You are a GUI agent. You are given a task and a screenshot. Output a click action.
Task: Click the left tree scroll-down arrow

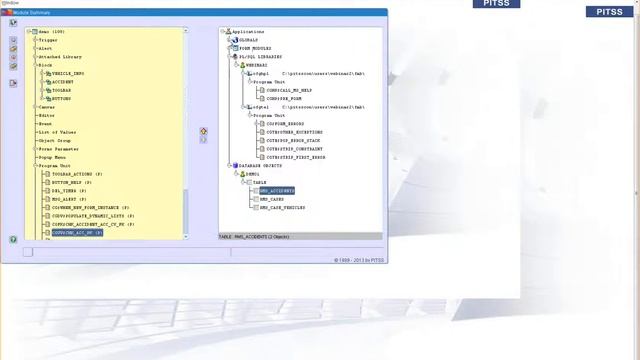click(186, 237)
